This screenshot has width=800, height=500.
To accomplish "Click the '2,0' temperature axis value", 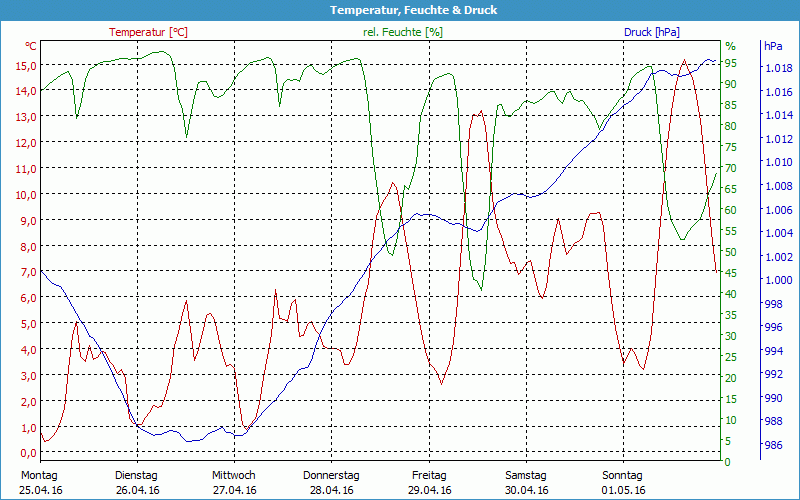I will click(x=28, y=402).
